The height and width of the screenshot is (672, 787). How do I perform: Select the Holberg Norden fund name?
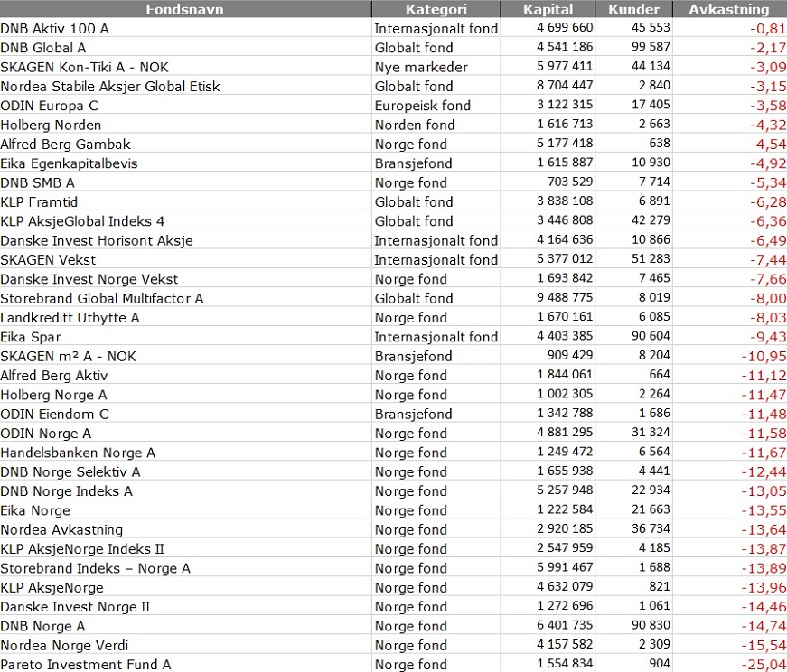(51, 125)
